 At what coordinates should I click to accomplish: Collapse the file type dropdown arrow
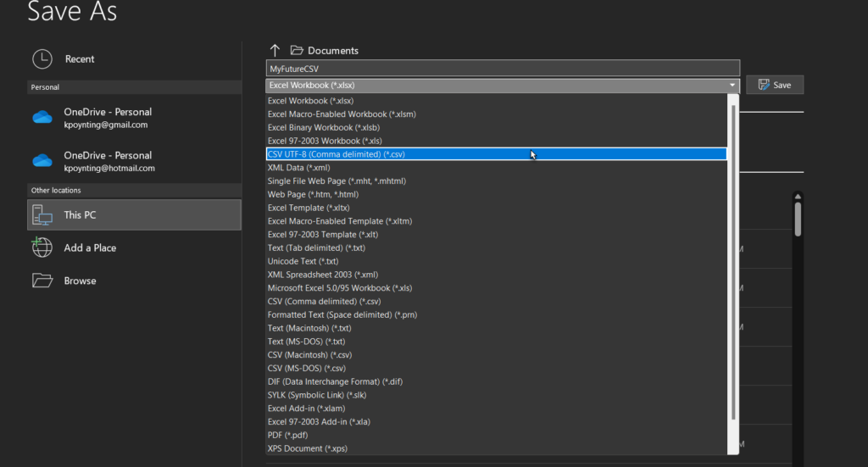coord(732,86)
